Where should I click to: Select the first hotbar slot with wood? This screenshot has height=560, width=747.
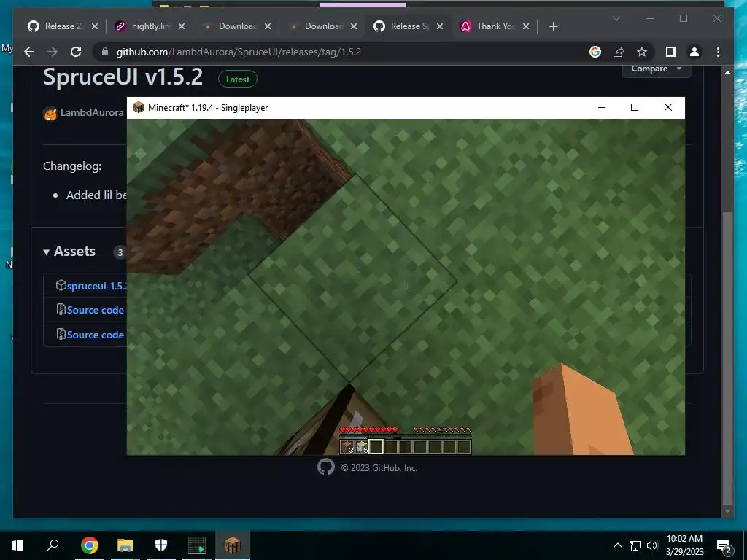coord(347,447)
